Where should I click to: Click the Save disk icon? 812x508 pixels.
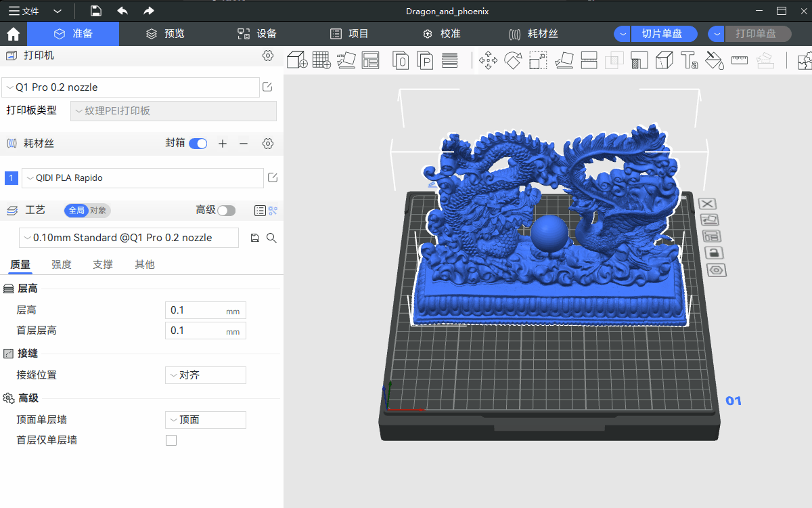pyautogui.click(x=96, y=11)
